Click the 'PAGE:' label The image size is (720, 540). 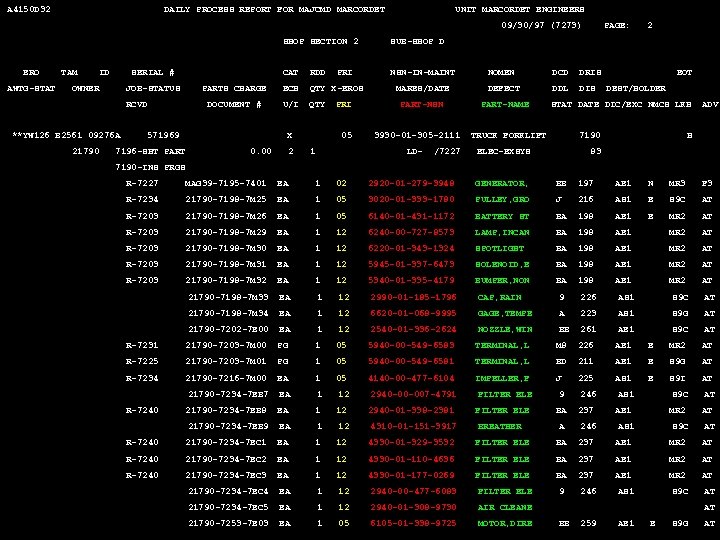pos(616,25)
